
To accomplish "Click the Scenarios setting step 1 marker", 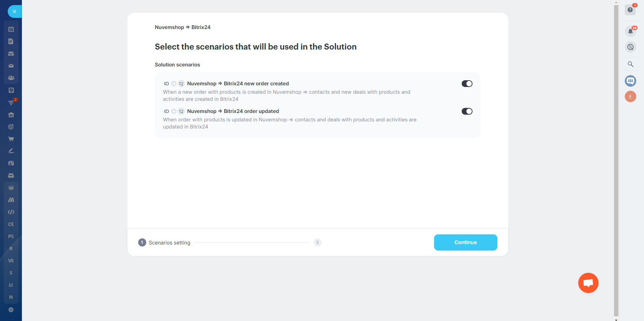I will click(142, 242).
